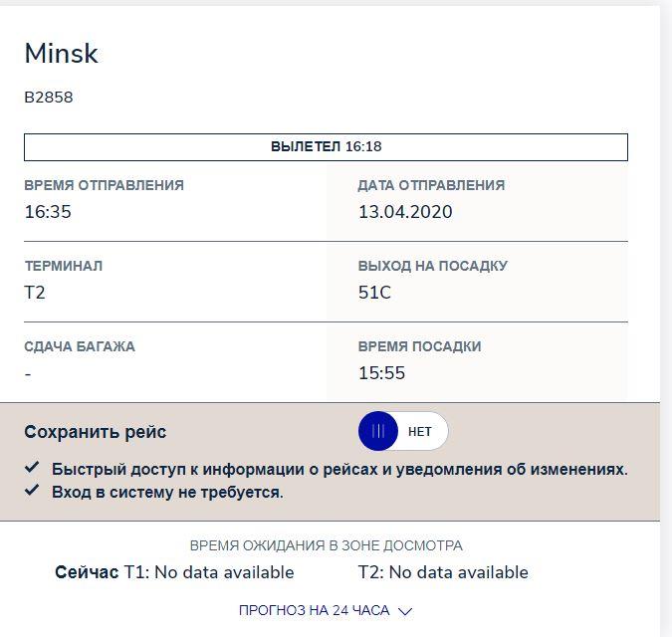Click the ВРЕМЯ ОЖИДАНИЯ В ЗОНЕ ДОСМОТРА heading
The height and width of the screenshot is (637, 672).
[326, 545]
